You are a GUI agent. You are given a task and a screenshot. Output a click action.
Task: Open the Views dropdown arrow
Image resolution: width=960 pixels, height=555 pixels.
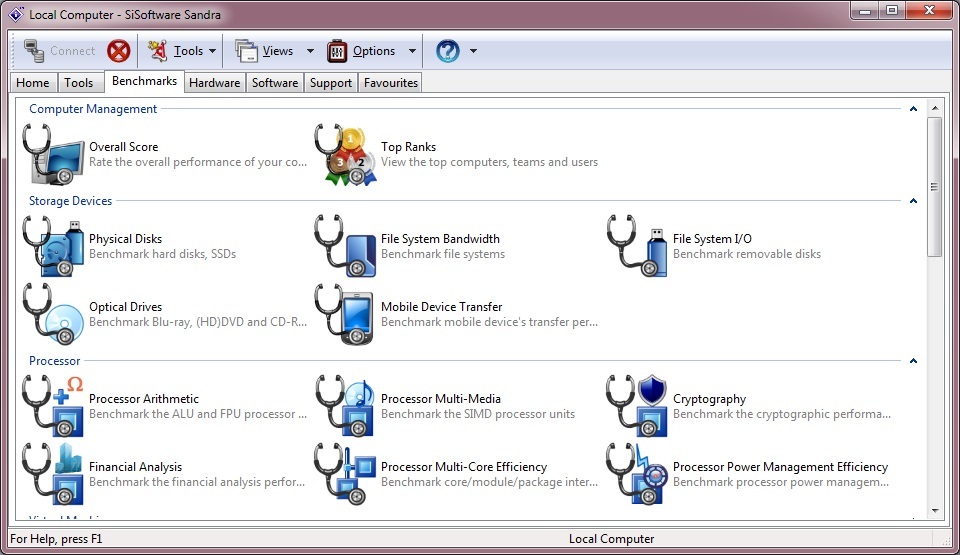(x=310, y=51)
